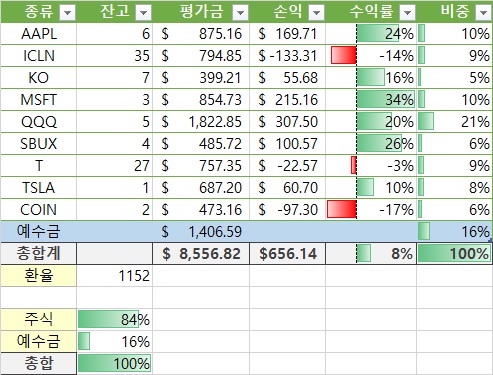Select the 169.71 profit cell

tap(288, 34)
